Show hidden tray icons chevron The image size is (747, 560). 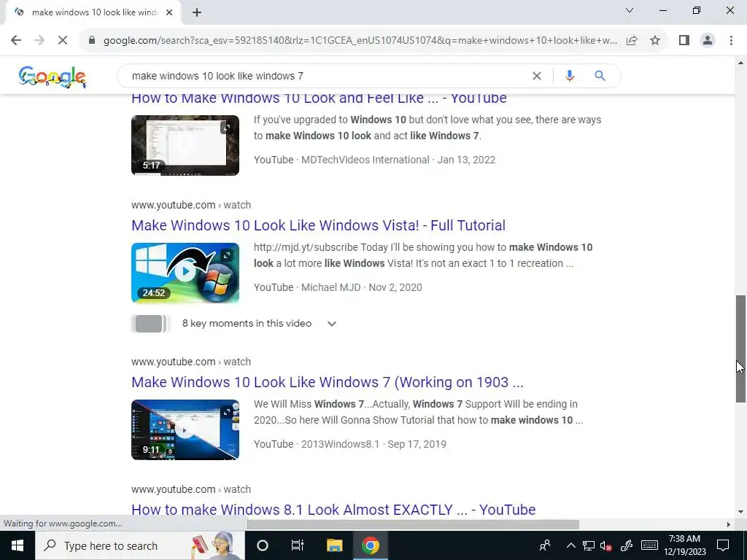point(570,545)
